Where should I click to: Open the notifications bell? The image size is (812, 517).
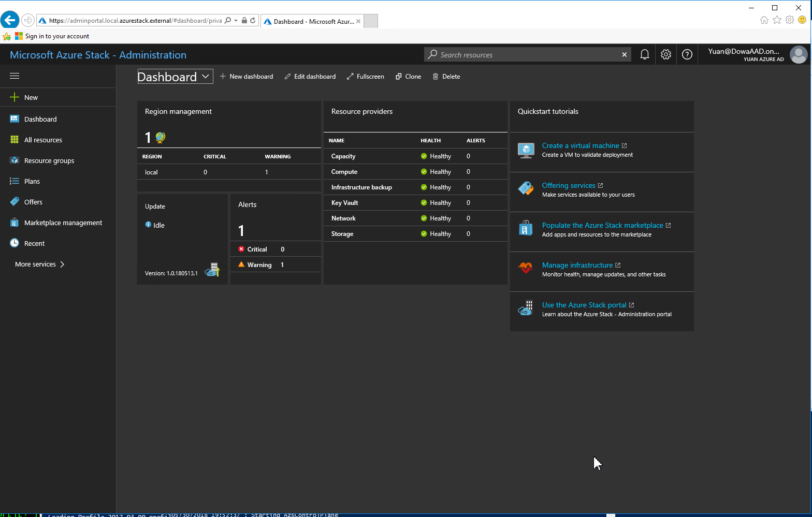click(645, 54)
